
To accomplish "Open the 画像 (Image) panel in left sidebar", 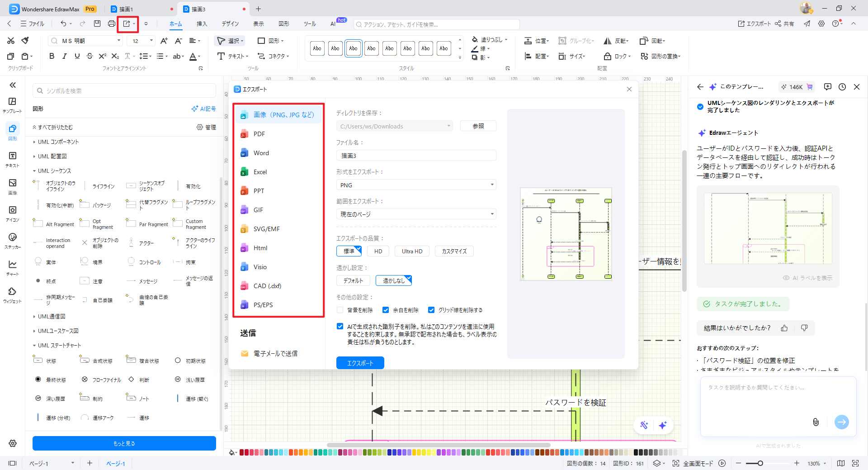I will pyautogui.click(x=12, y=187).
